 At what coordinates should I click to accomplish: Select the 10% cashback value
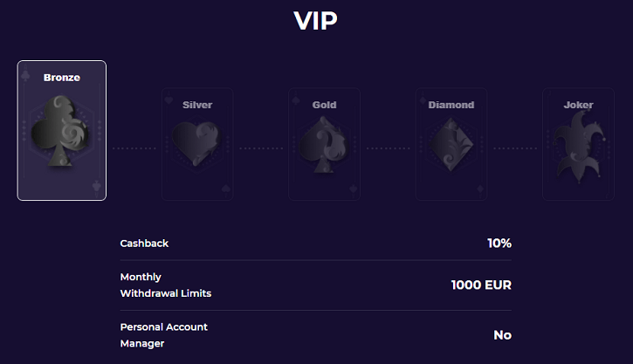pyautogui.click(x=499, y=244)
